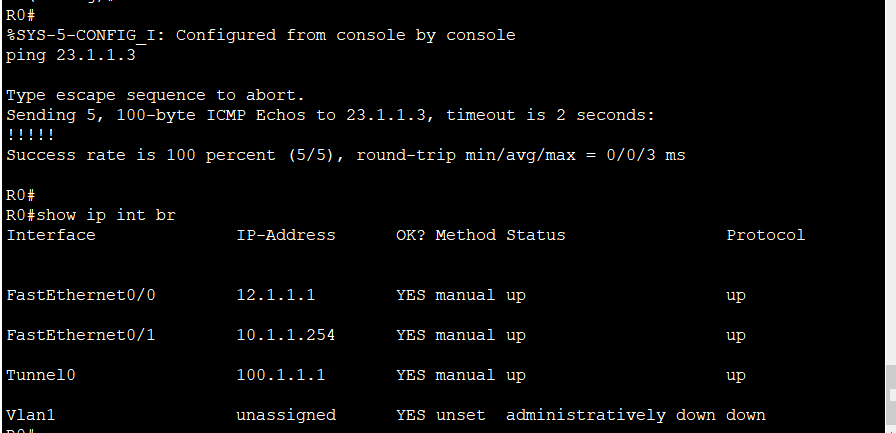Click the scrollbar track above the thumb
Image resolution: width=896 pixels, height=433 pixels.
pos(891,183)
